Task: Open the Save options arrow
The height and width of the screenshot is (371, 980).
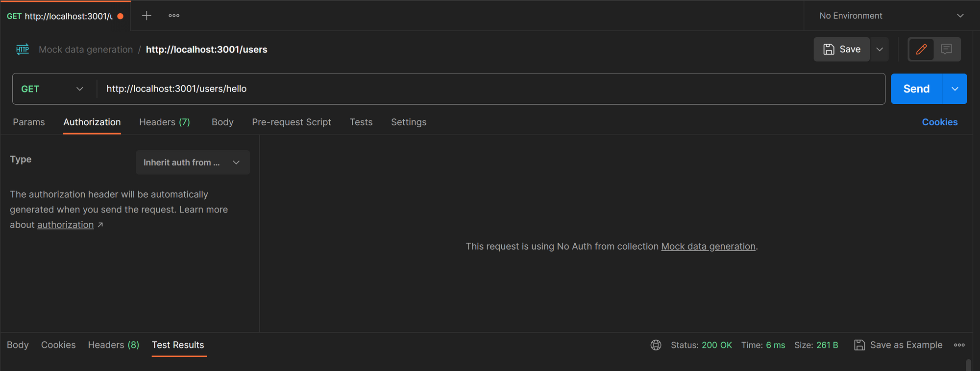Action: (880, 49)
